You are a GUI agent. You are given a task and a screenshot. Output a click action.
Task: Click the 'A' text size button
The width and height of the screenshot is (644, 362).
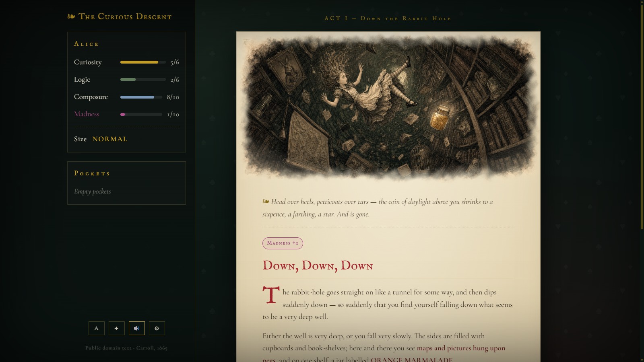pos(96,328)
